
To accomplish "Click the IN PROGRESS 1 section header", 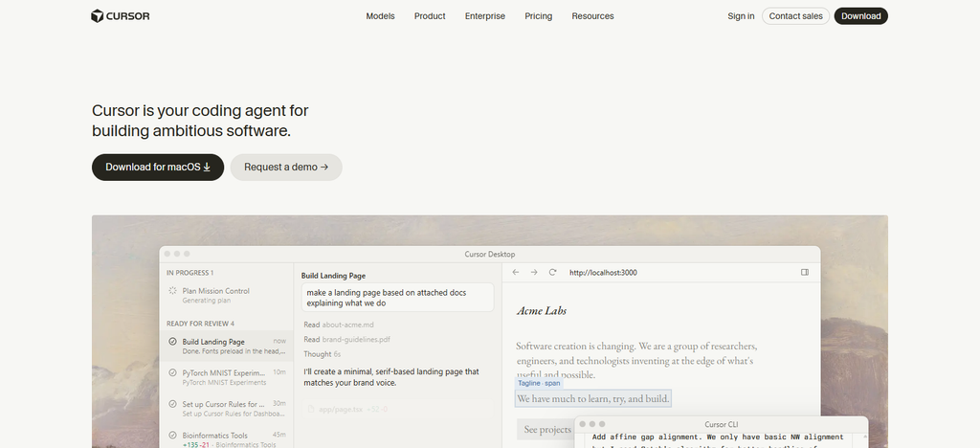I will (190, 273).
